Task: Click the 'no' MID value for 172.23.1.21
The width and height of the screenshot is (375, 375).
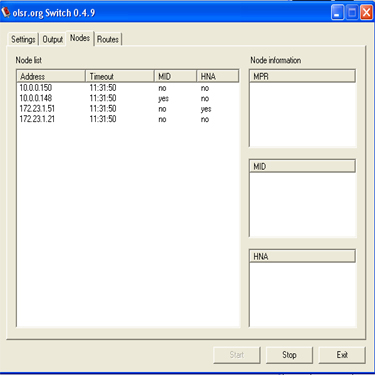Action: [x=162, y=119]
